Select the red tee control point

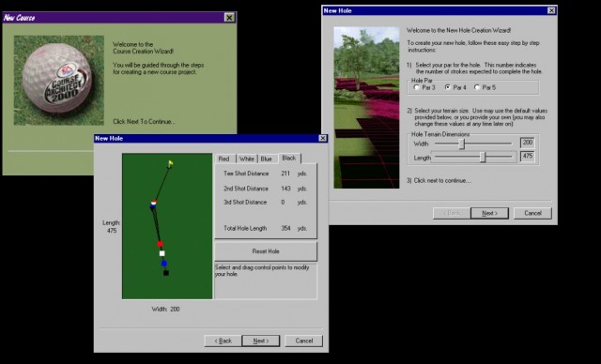(x=161, y=244)
